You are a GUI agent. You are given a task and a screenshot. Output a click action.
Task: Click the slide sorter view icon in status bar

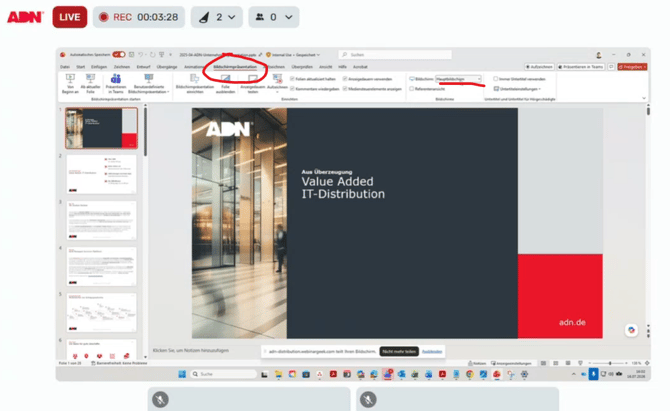(x=555, y=363)
